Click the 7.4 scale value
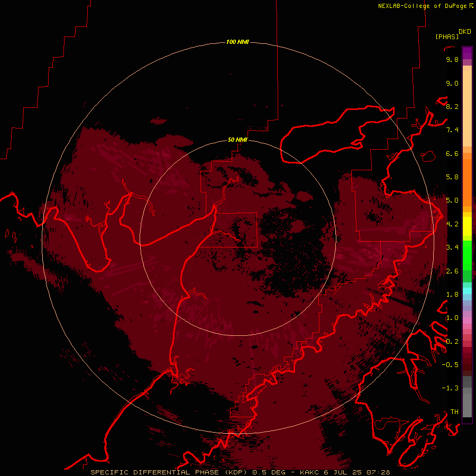The width and height of the screenshot is (476, 476). coord(452,130)
